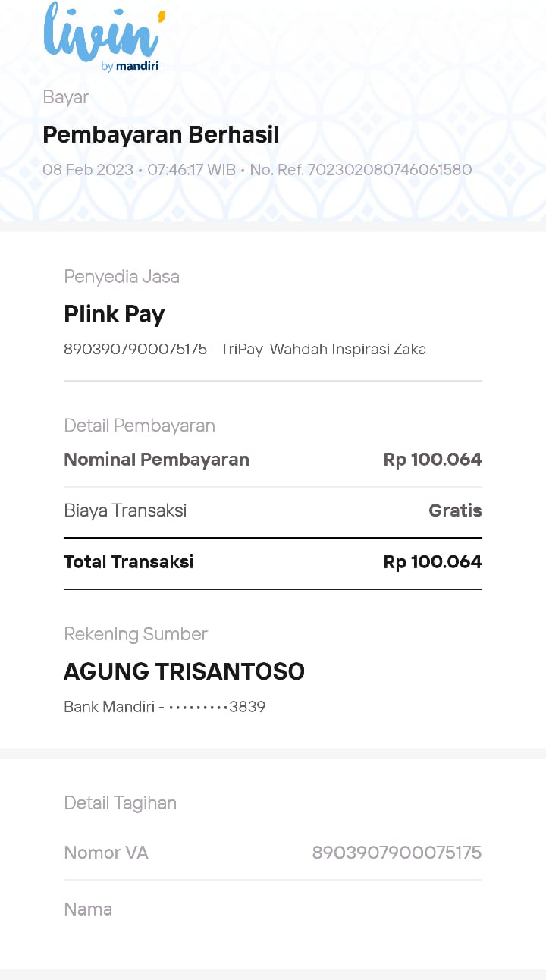
Task: Click the Bayar label
Action: (x=65, y=97)
